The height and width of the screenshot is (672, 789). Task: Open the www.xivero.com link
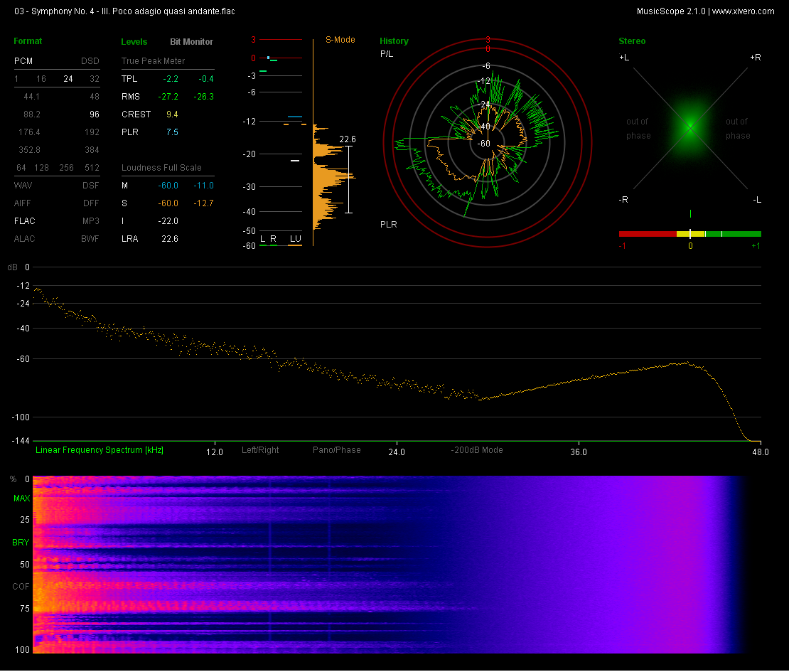[x=743, y=11]
